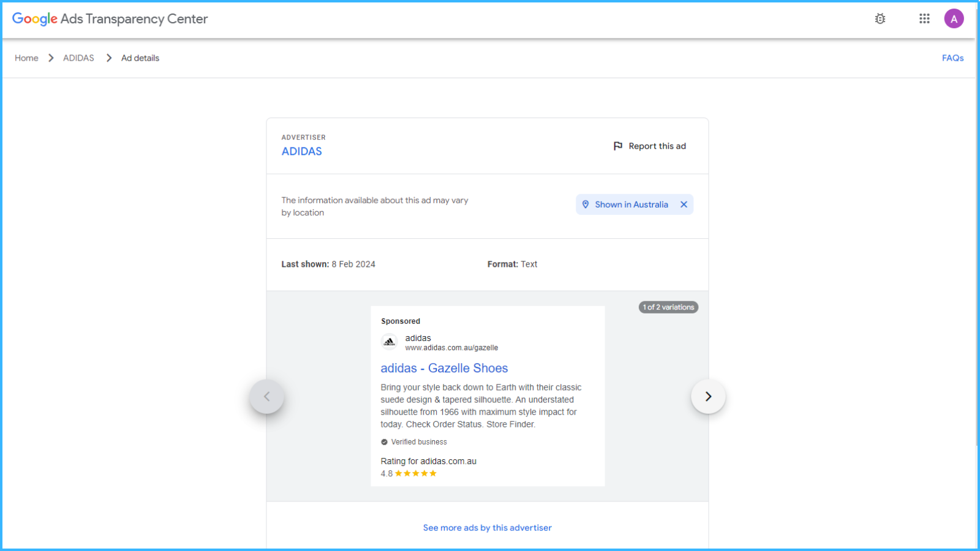Viewport: 980px width, 551px height.
Task: Open the account avatar labeled A
Action: [x=954, y=19]
